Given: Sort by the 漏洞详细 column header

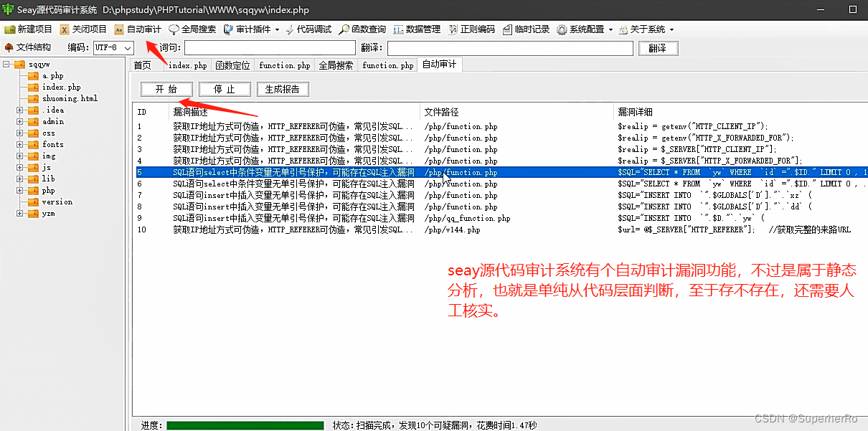Looking at the screenshot, I should (x=740, y=112).
